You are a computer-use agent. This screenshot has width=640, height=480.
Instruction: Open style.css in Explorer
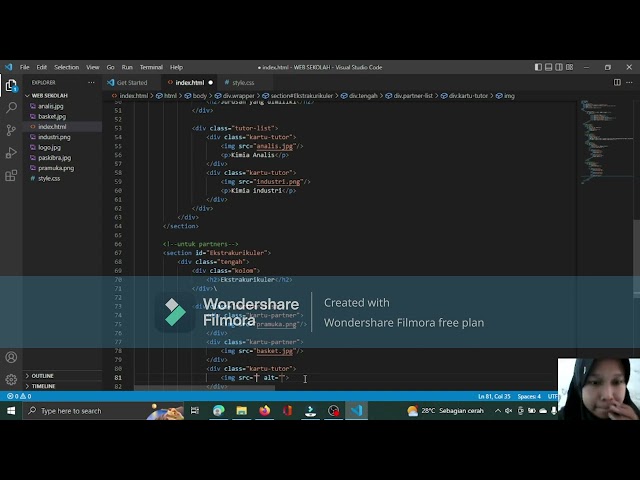tap(49, 178)
